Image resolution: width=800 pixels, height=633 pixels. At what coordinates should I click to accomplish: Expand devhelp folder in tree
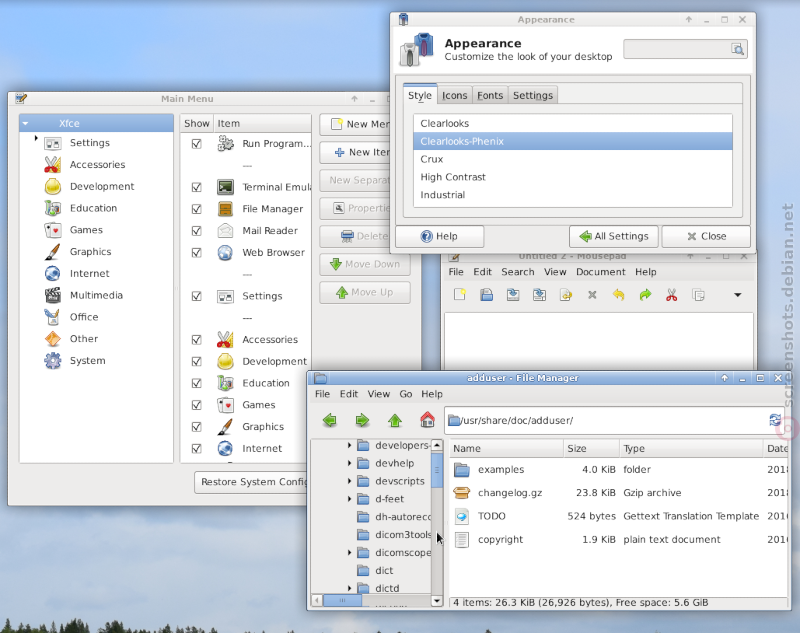tap(349, 463)
